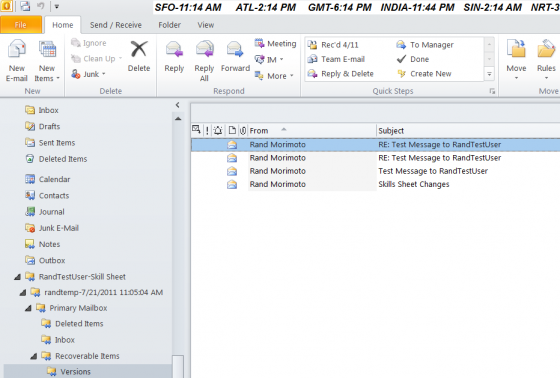Image resolution: width=560 pixels, height=378 pixels.
Task: Click the Reply All icon
Action: point(204,49)
